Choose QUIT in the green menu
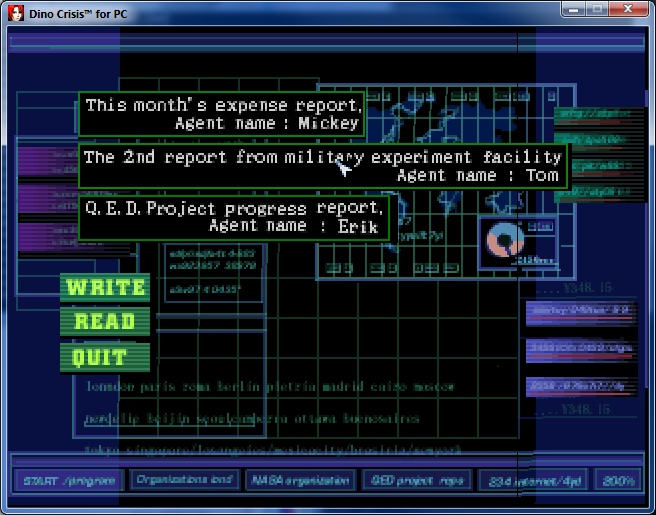The height and width of the screenshot is (515, 656). coord(105,357)
